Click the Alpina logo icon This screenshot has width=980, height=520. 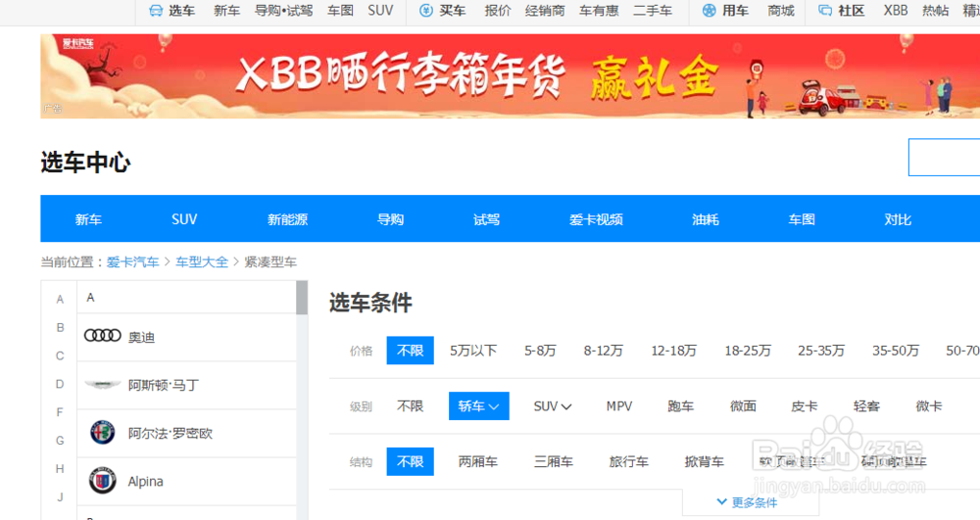point(102,481)
